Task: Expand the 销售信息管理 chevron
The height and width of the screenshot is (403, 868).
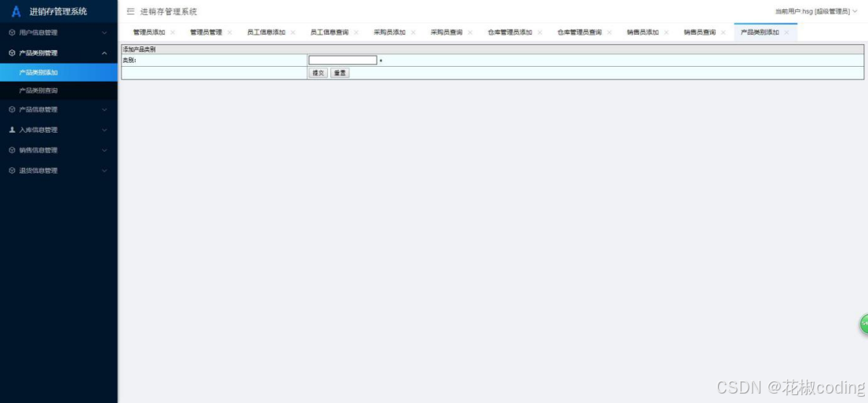Action: pyautogui.click(x=104, y=150)
